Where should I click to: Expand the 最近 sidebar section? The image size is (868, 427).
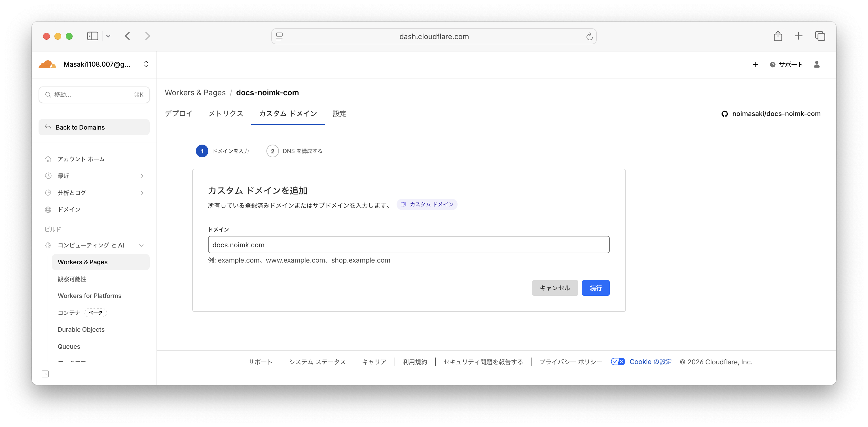pos(141,176)
